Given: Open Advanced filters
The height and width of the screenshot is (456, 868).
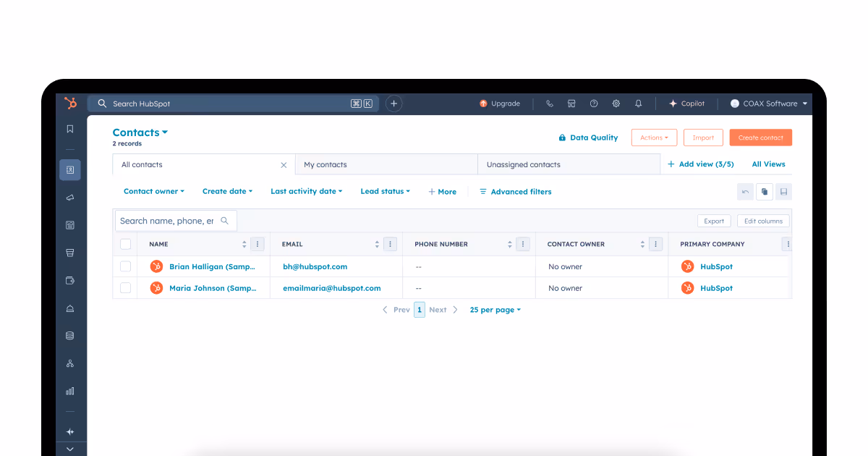Looking at the screenshot, I should tap(516, 192).
